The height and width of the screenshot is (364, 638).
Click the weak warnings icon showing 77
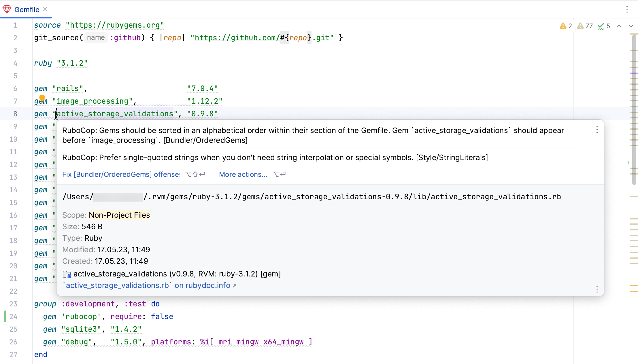pyautogui.click(x=580, y=26)
